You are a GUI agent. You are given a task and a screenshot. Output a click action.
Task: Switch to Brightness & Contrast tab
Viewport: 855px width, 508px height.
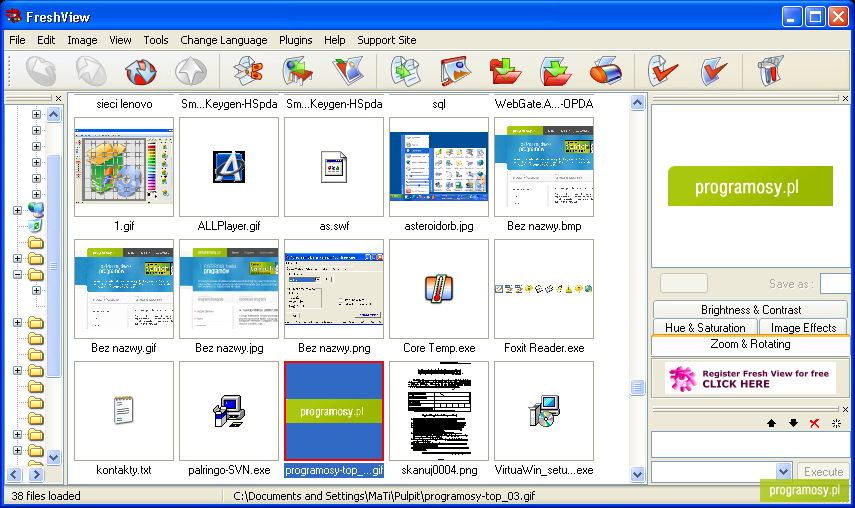coord(750,310)
